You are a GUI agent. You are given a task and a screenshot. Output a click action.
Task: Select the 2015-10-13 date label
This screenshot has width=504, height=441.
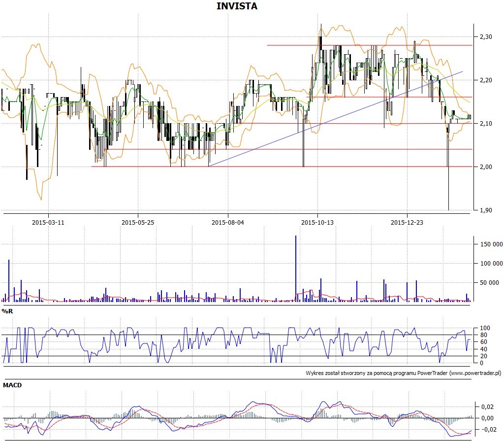[317, 222]
